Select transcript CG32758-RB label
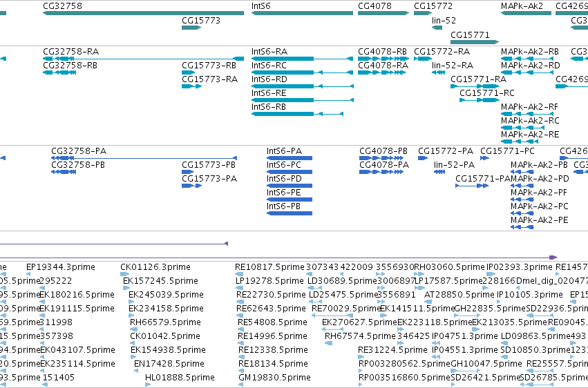This screenshot has width=588, height=388. (70, 66)
